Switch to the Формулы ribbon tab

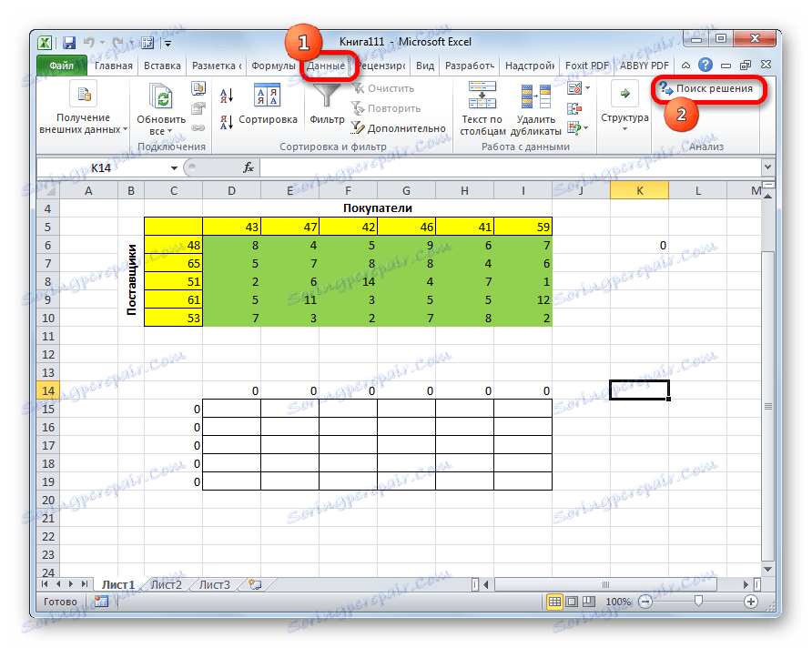tap(275, 66)
